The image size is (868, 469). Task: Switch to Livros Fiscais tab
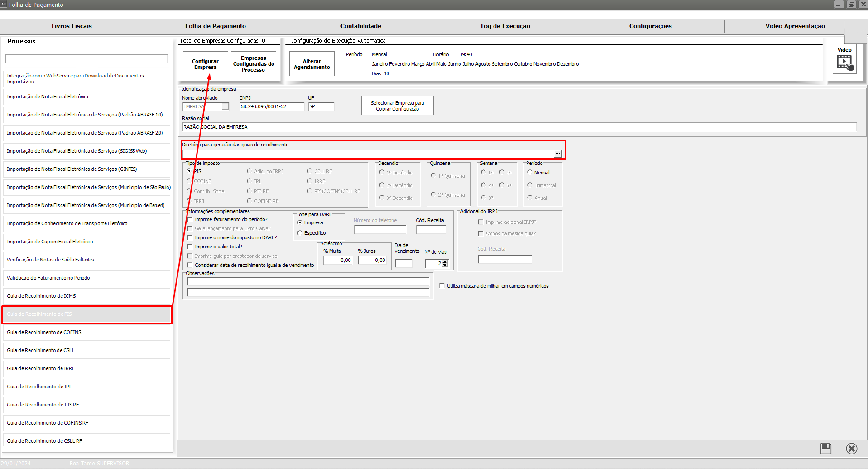[72, 26]
